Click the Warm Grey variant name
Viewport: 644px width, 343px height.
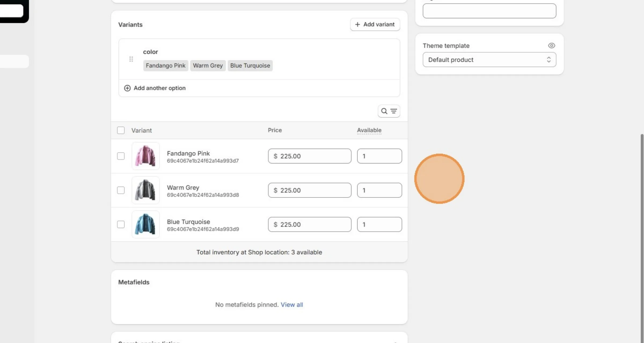tap(183, 188)
